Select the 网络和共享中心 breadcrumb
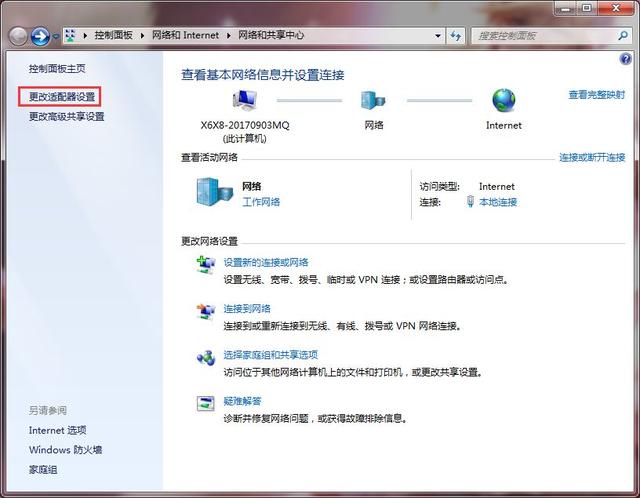 point(271,36)
